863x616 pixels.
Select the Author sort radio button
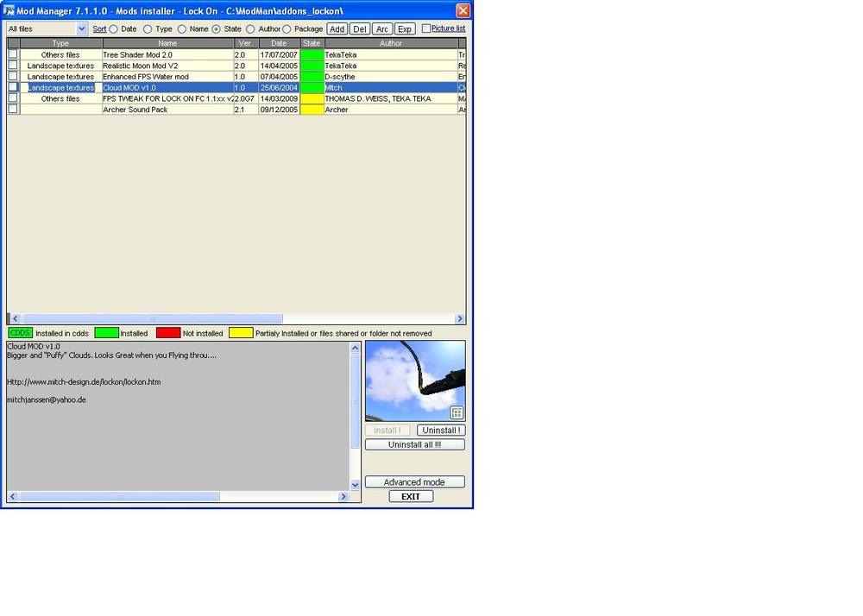click(250, 29)
